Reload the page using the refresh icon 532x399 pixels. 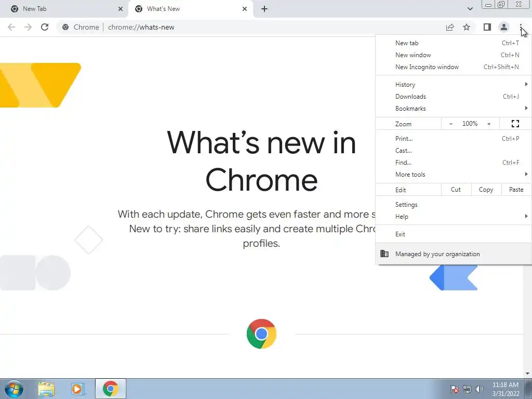point(45,27)
